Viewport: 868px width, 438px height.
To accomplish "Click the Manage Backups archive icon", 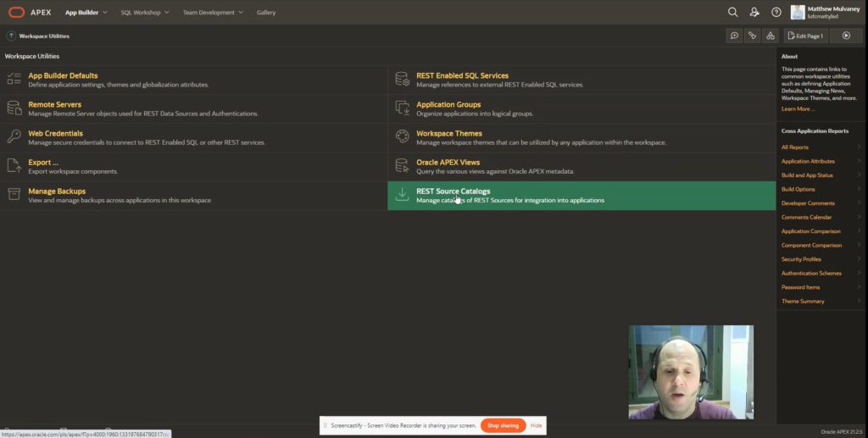I will (14, 194).
